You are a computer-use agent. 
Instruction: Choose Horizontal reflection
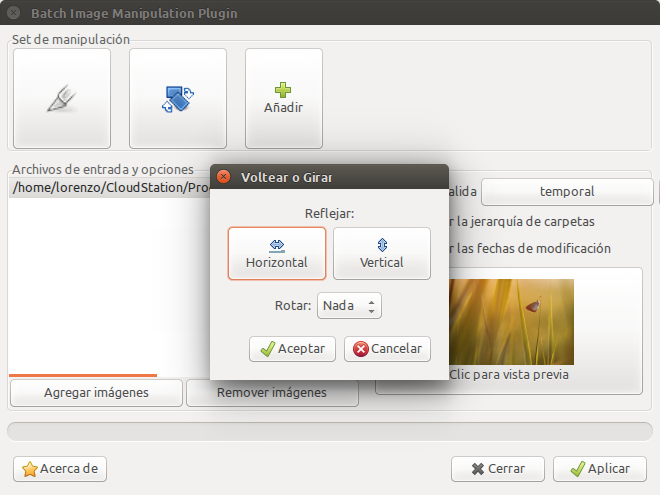(x=277, y=253)
